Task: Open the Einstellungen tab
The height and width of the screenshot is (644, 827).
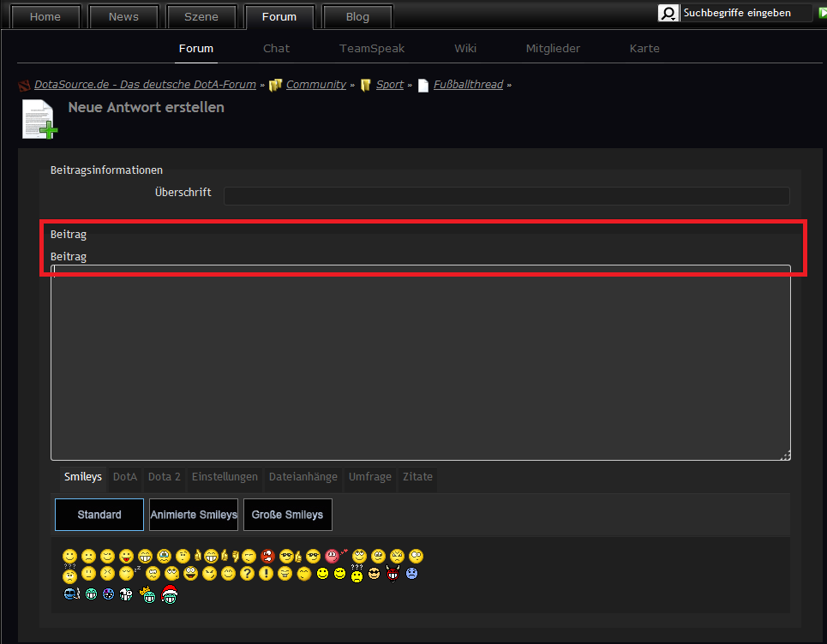Action: pos(225,477)
